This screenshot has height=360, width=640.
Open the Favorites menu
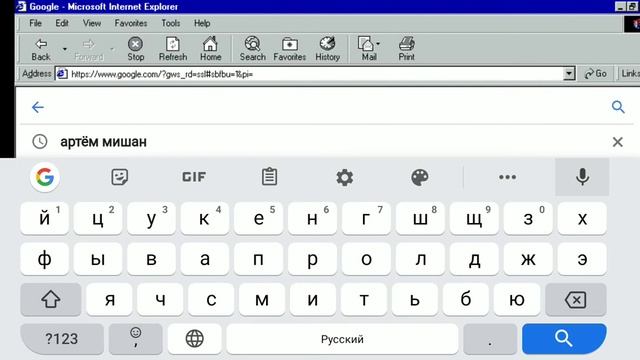131,23
